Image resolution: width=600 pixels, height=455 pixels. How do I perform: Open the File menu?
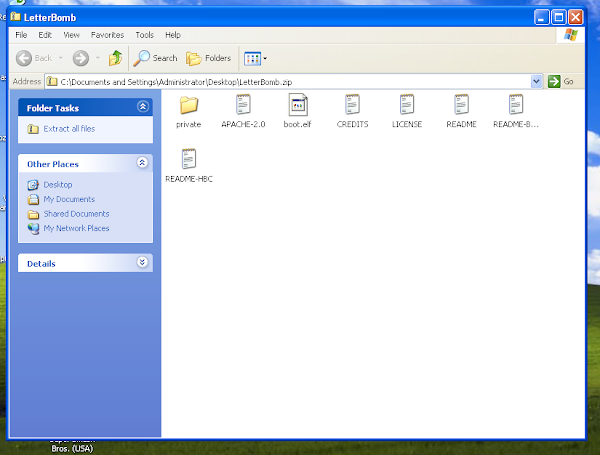click(21, 35)
